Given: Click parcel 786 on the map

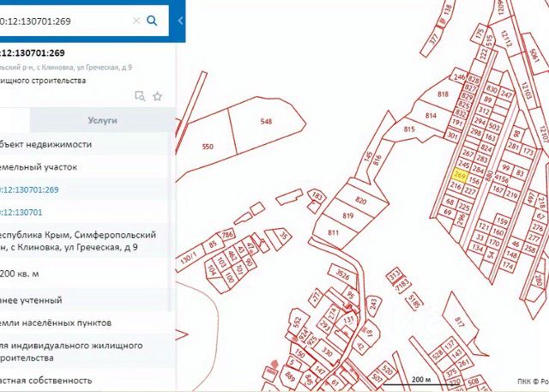Looking at the screenshot, I should click(x=227, y=234).
